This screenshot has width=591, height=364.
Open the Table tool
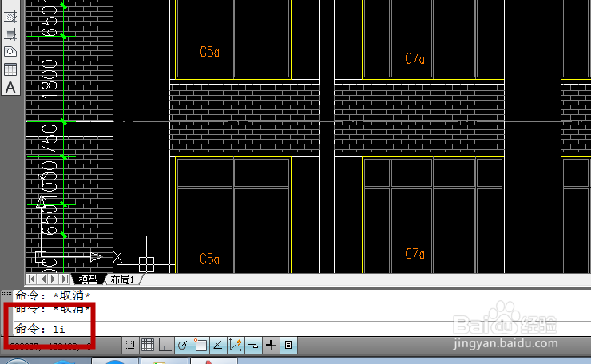point(10,69)
